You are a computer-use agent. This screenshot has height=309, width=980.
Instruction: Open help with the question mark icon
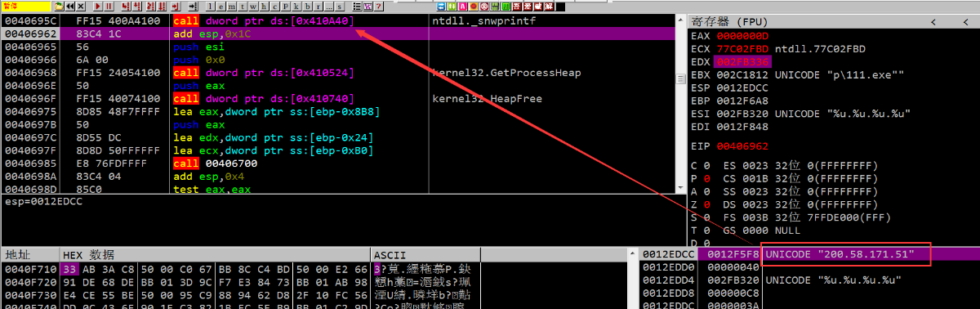378,7
